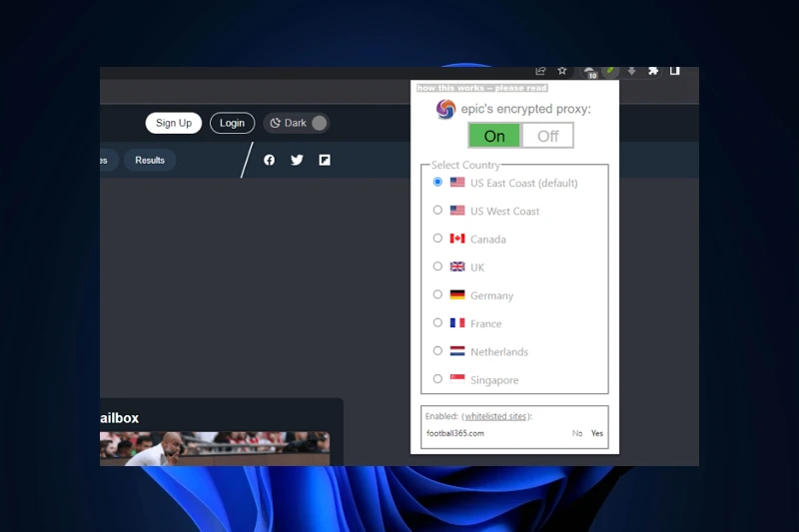Choose Yes for football365.com
Viewport: 799px width, 532px height.
tap(596, 433)
